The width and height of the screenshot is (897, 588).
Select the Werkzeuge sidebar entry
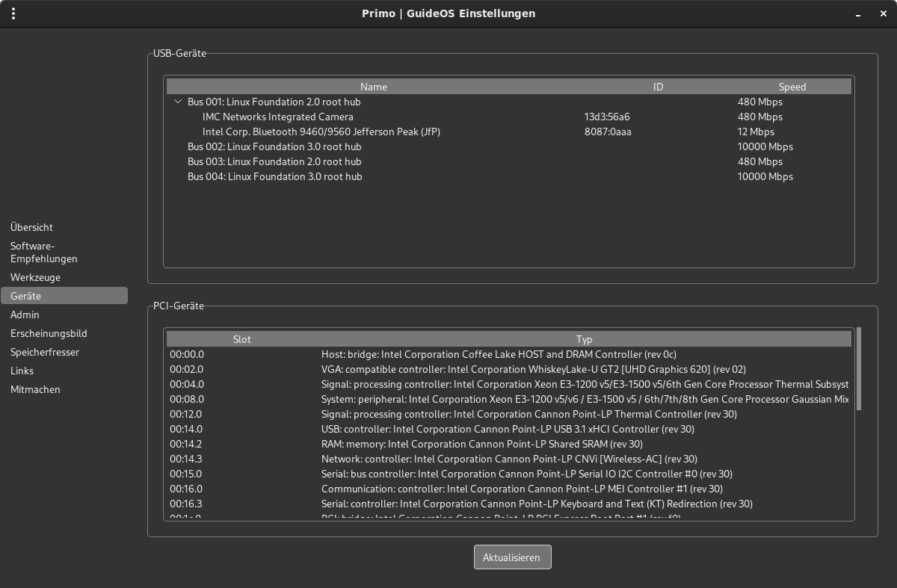point(36,277)
